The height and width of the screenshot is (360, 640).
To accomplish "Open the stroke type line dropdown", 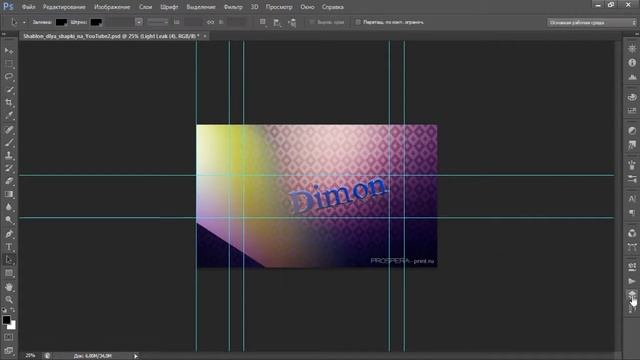I will click(x=158, y=22).
